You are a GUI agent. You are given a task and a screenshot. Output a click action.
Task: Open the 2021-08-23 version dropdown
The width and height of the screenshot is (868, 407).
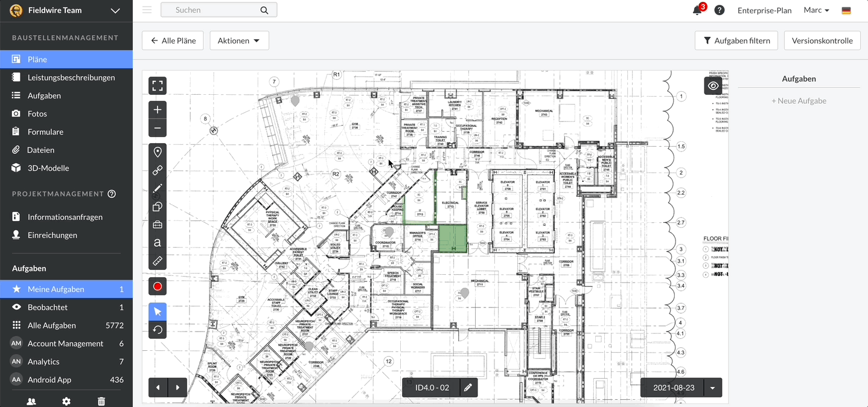coord(713,388)
